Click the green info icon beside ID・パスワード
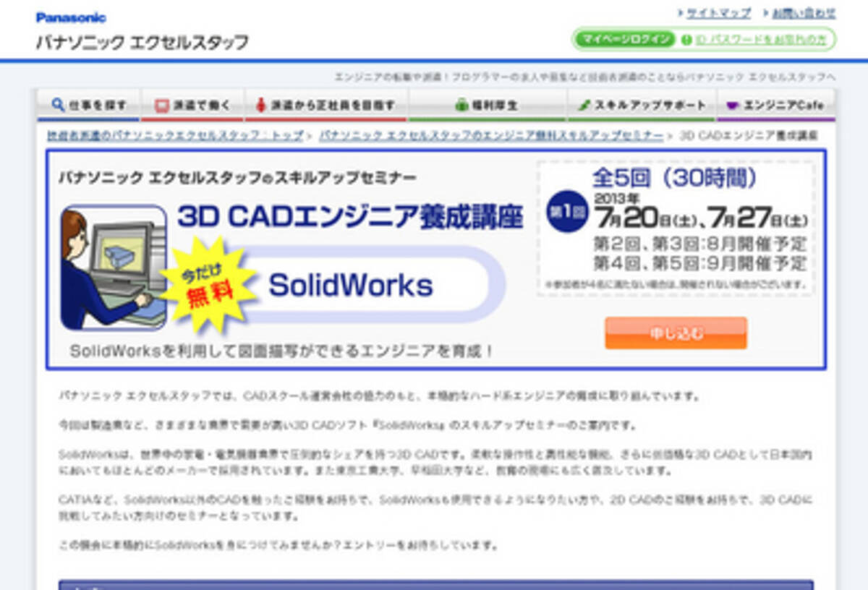868x590 pixels. coord(686,40)
